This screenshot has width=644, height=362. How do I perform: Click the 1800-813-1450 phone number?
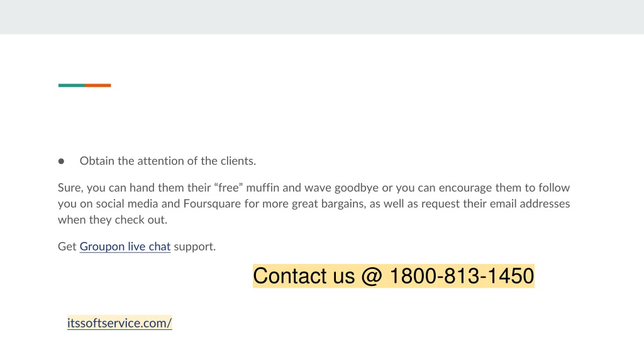(x=462, y=276)
